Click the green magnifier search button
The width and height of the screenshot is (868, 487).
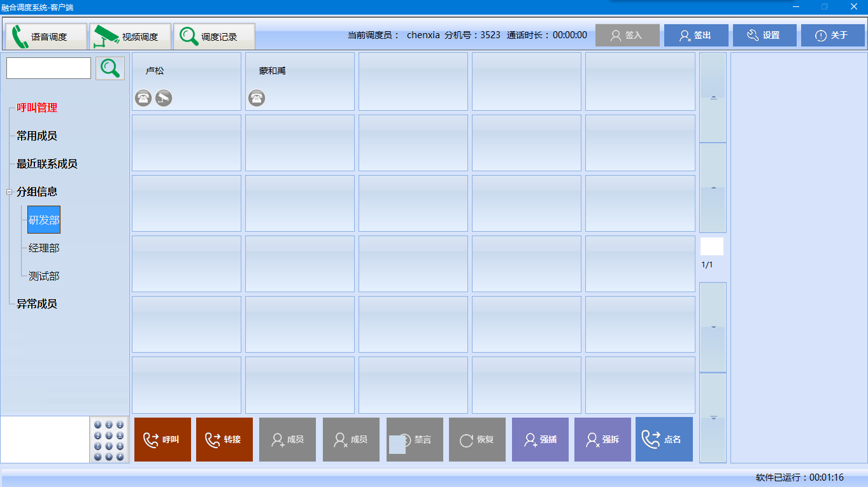click(110, 68)
